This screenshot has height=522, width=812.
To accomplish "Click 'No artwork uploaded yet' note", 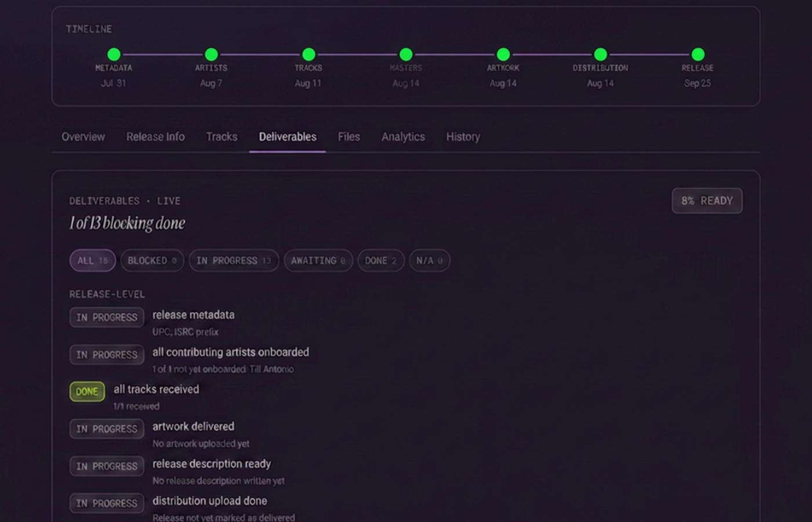I will 201,444.
